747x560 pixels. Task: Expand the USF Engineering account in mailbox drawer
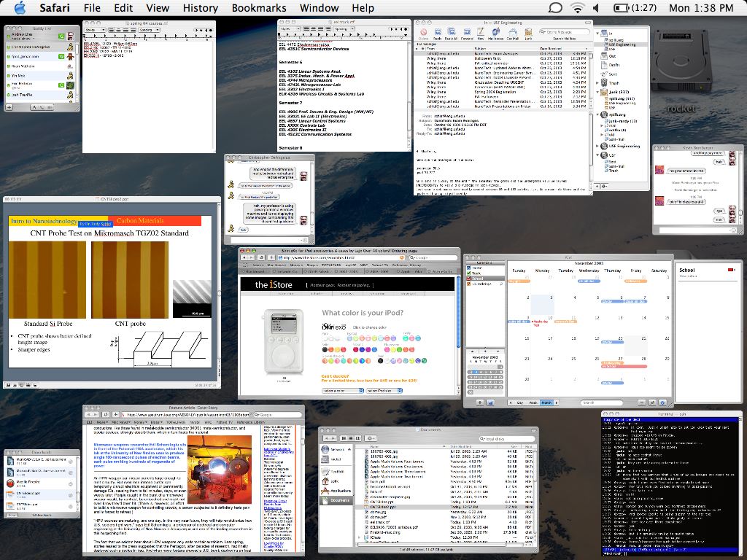(597, 146)
